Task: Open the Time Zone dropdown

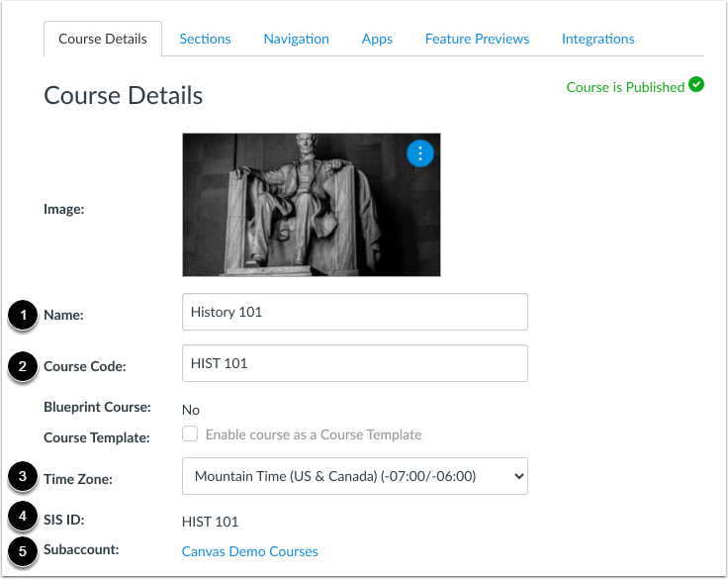Action: coord(355,476)
